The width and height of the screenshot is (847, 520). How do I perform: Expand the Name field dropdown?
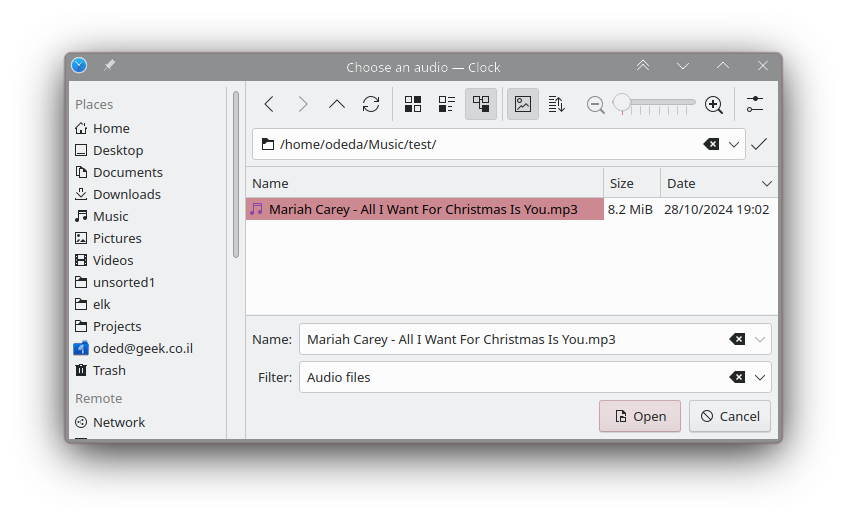click(759, 339)
